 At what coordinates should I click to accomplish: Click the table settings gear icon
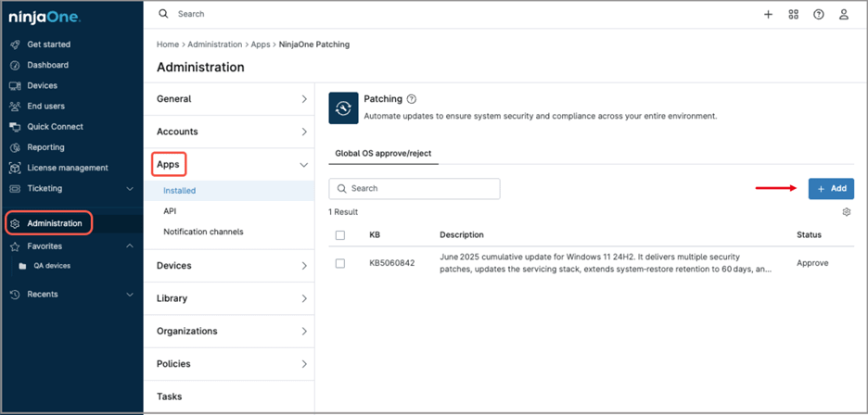(x=846, y=212)
